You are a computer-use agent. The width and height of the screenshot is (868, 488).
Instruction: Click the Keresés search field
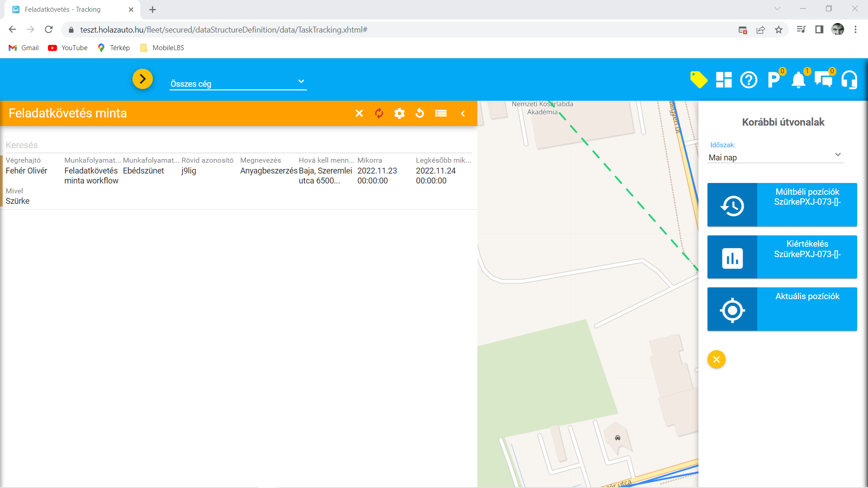238,145
